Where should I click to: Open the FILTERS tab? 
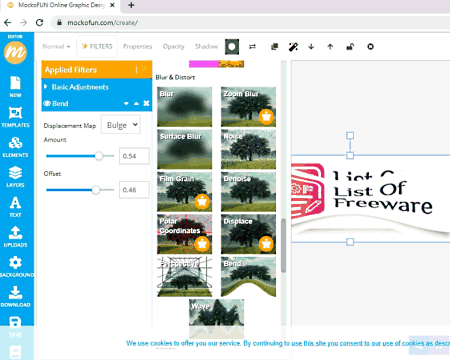tap(97, 46)
